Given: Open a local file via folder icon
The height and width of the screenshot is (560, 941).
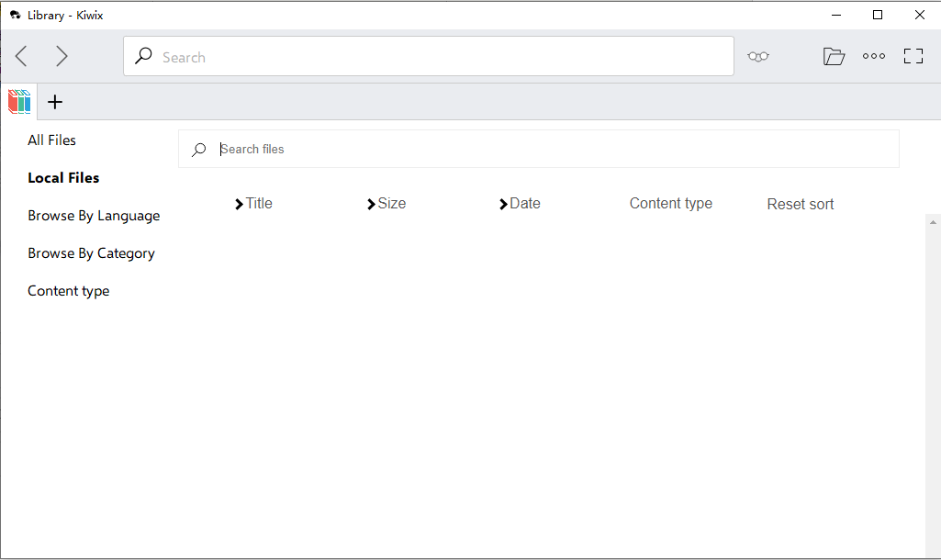Looking at the screenshot, I should pyautogui.click(x=834, y=57).
